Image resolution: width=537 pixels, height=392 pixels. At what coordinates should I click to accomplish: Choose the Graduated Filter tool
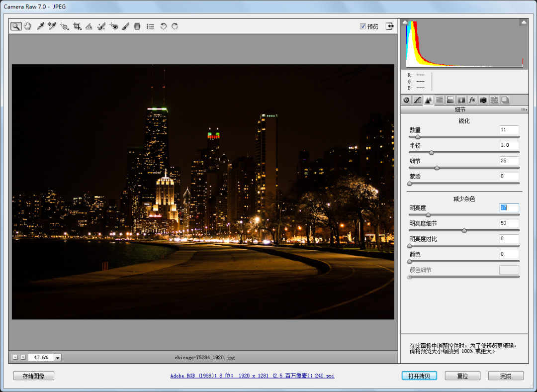pos(137,26)
